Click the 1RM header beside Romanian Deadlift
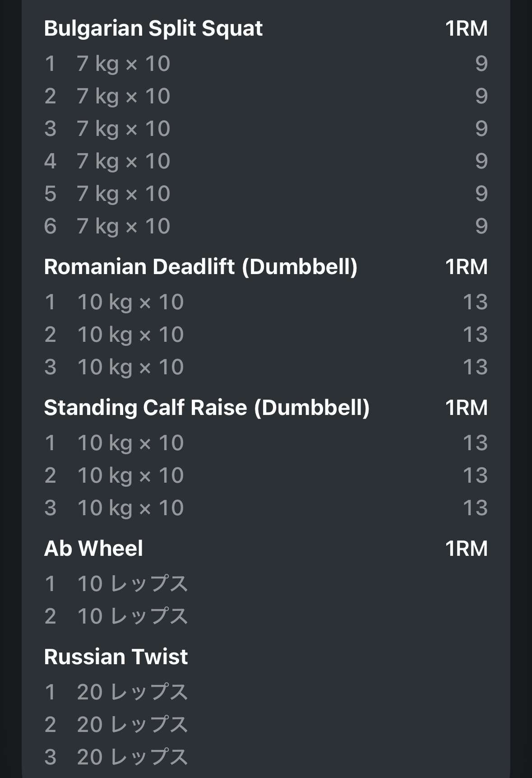The image size is (532, 778). click(x=466, y=267)
